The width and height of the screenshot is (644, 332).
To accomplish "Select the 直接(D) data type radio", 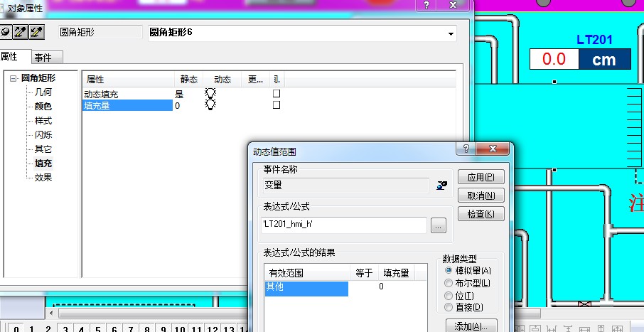I will pyautogui.click(x=449, y=307).
